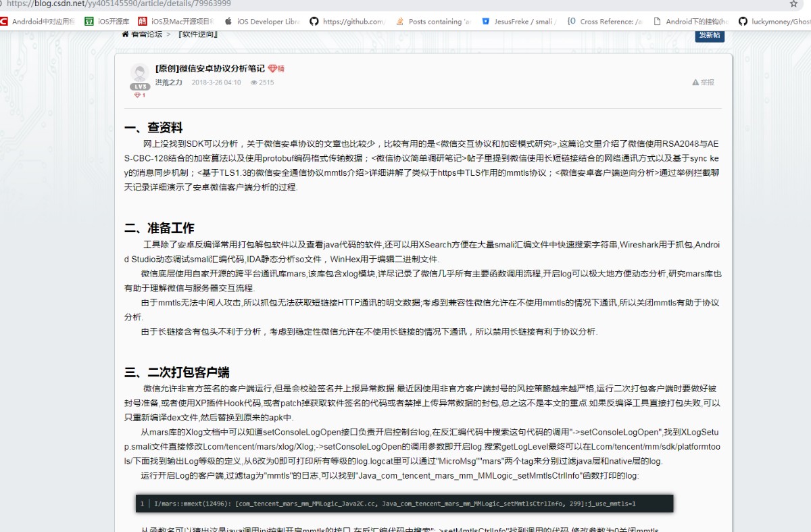Open the Android中对应用 bookmark
811x532 pixels.
pos(38,22)
